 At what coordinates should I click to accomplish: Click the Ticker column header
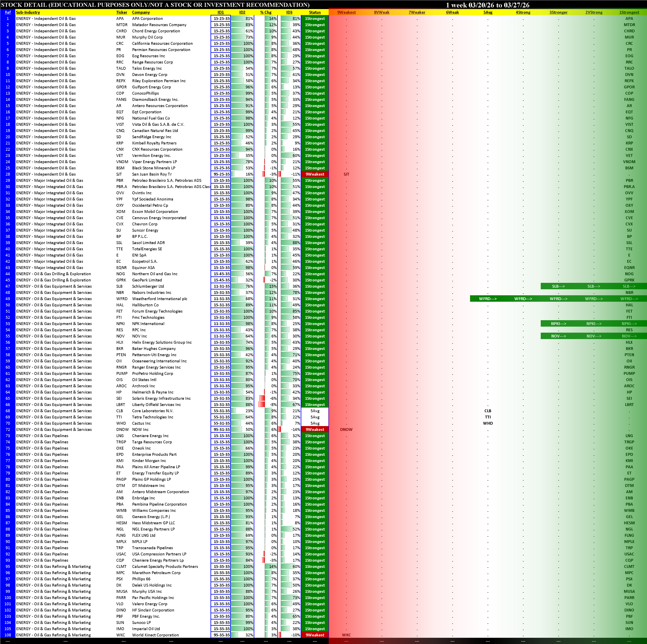(x=122, y=12)
